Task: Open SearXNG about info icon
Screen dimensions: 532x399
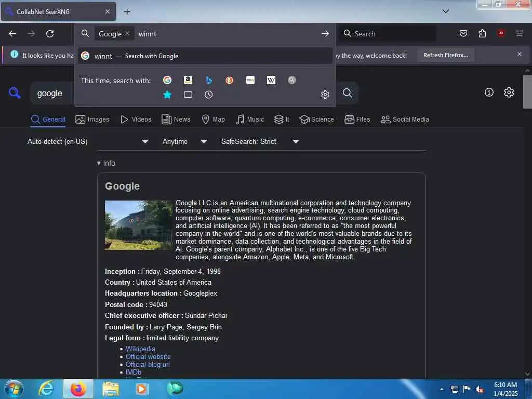Action: pos(489,92)
